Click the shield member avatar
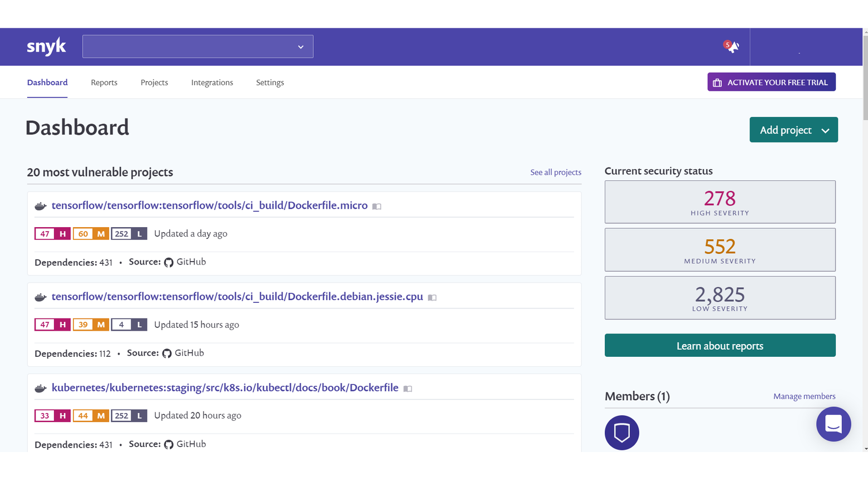Image resolution: width=868 pixels, height=501 pixels. point(622,433)
